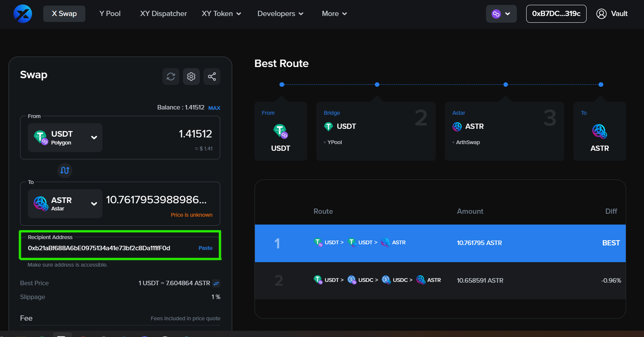The width and height of the screenshot is (644, 337).
Task: Open the Vault link
Action: pyautogui.click(x=619, y=14)
